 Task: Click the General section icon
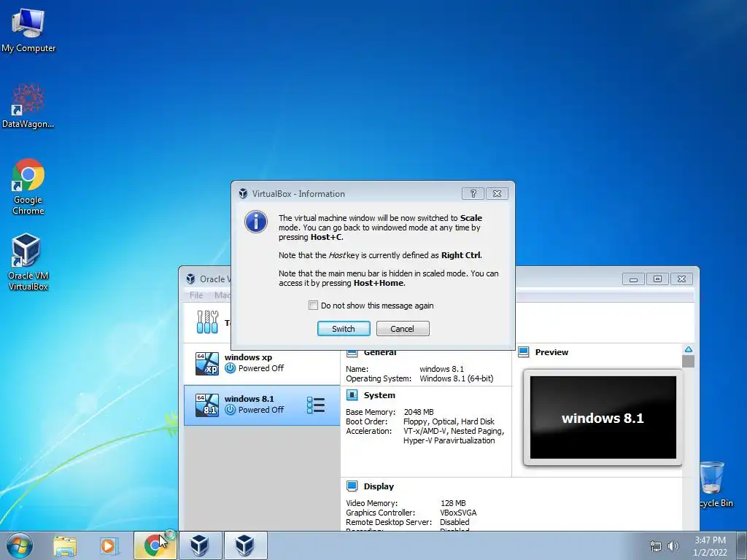(352, 354)
